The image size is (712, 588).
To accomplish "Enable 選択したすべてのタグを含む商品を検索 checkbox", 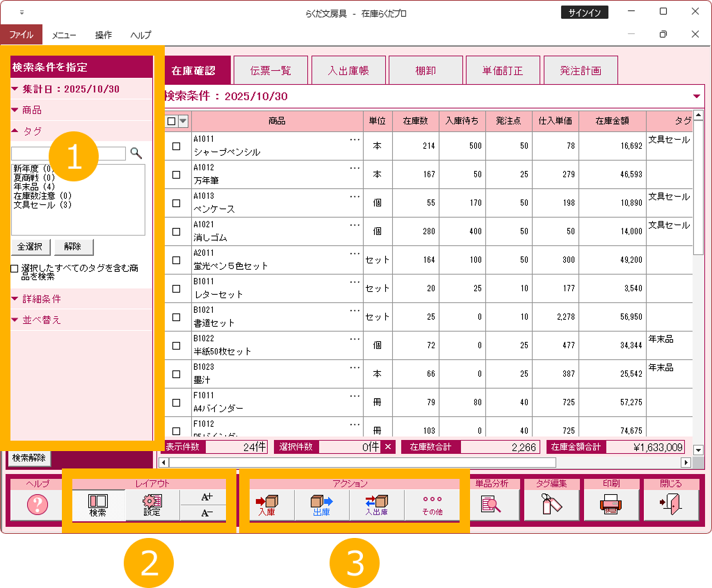I will click(x=15, y=268).
